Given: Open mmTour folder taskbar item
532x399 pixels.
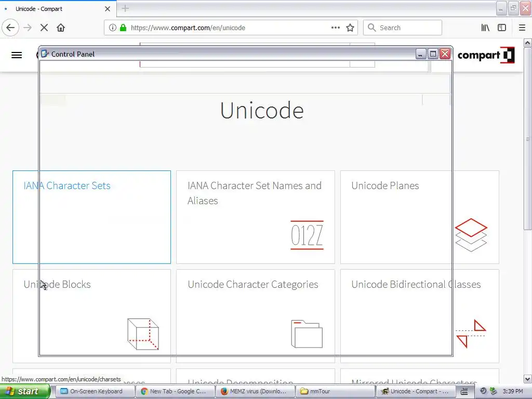Looking at the screenshot, I should click(335, 391).
